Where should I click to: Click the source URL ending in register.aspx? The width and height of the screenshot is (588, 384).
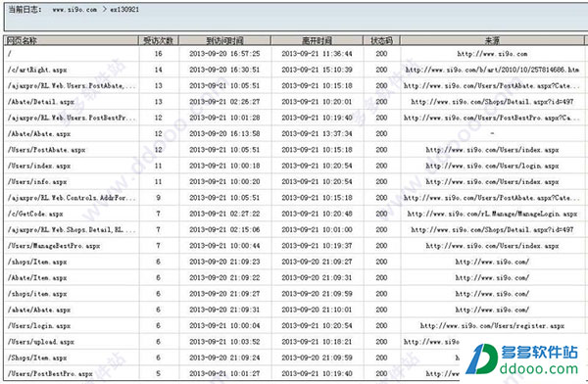click(x=492, y=326)
